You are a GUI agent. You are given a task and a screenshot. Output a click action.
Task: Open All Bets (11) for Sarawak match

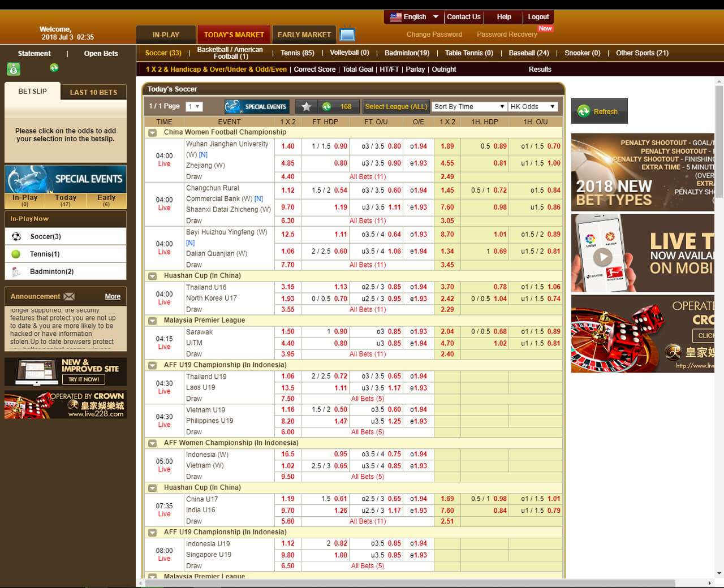(367, 354)
